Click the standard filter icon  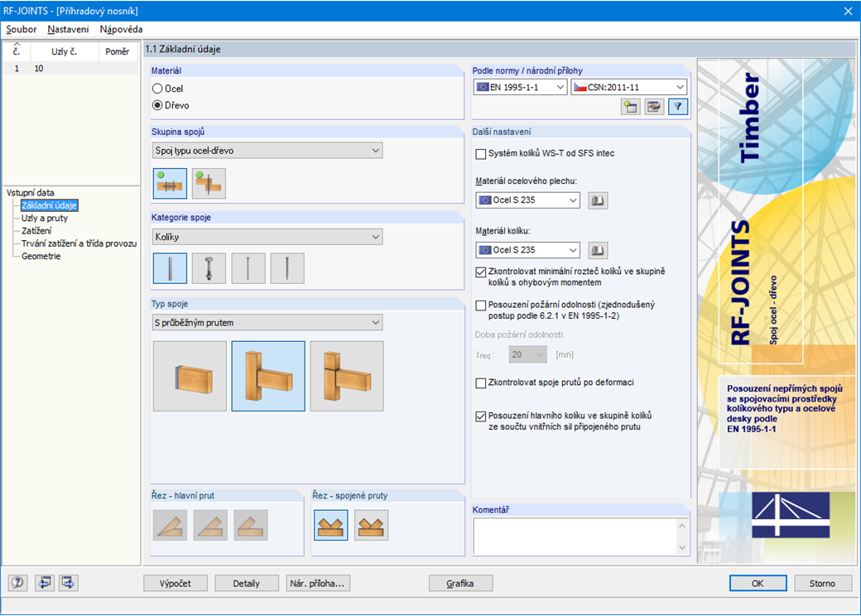(678, 107)
